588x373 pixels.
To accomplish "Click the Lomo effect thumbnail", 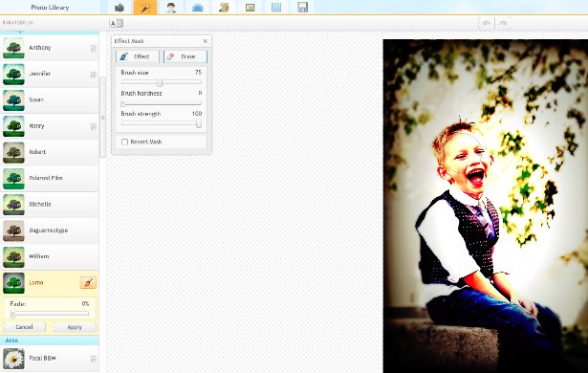I will pyautogui.click(x=13, y=282).
